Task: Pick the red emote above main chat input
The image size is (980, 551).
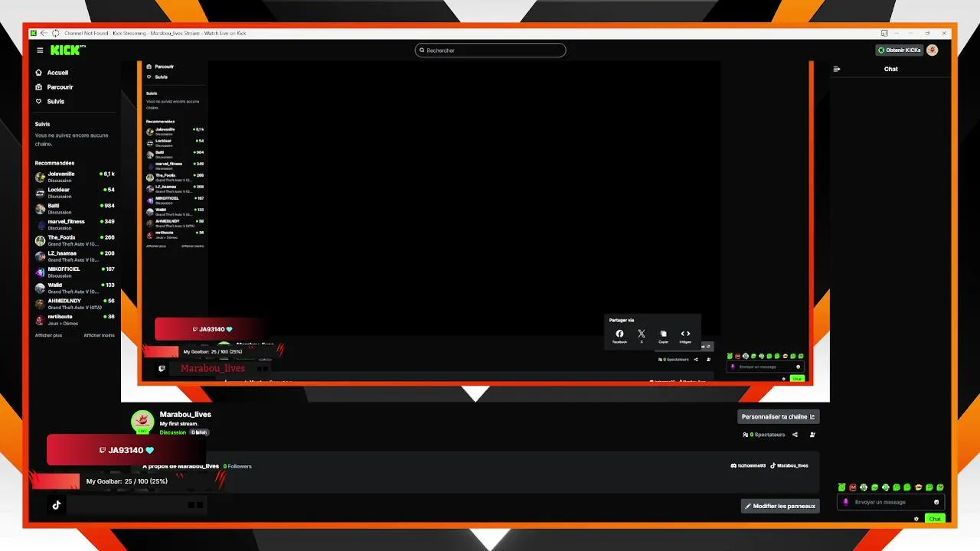Action: coord(853,487)
